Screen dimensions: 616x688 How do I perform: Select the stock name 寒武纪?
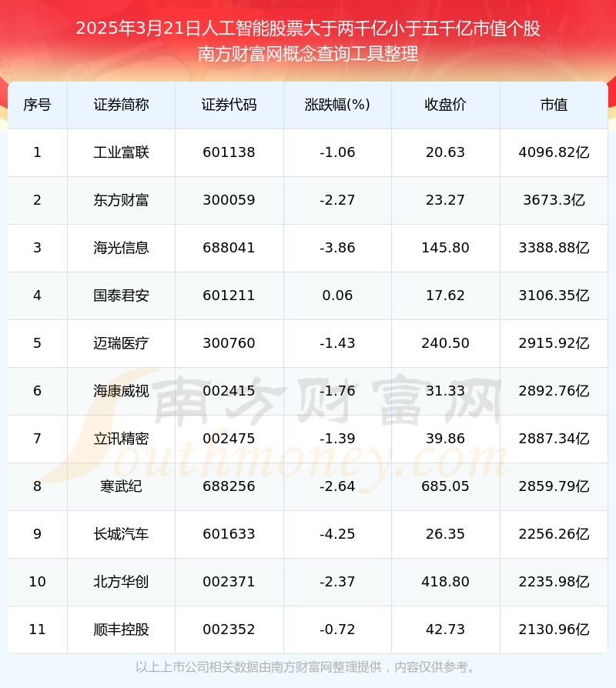click(121, 486)
